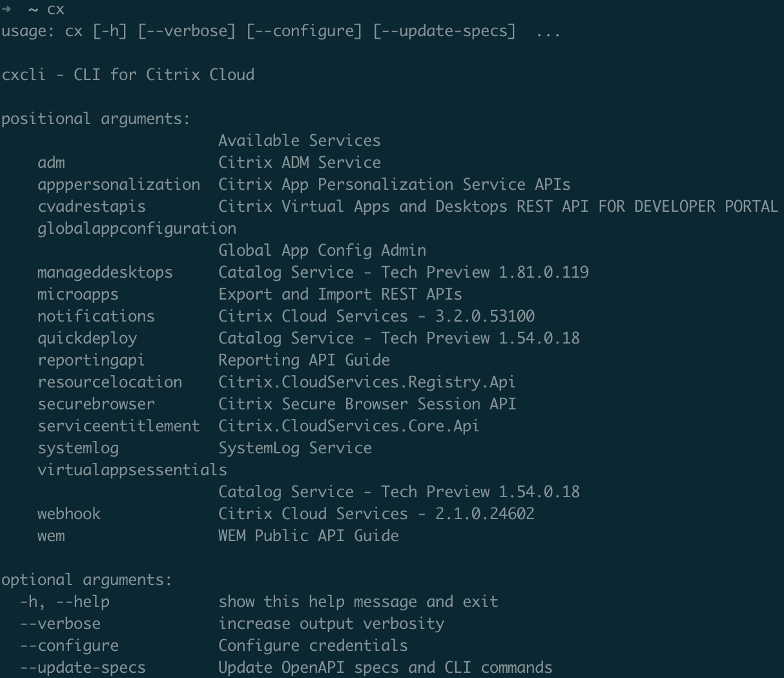Click the 'cvadrestapis' service entry
This screenshot has width=784, height=678.
[x=92, y=207]
